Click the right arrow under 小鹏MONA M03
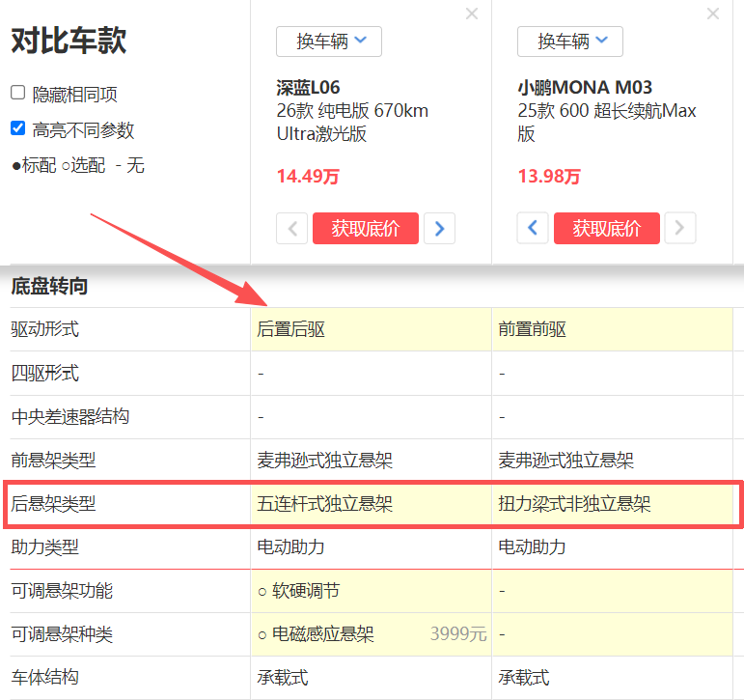Screen dimensions: 744x700 [680, 228]
